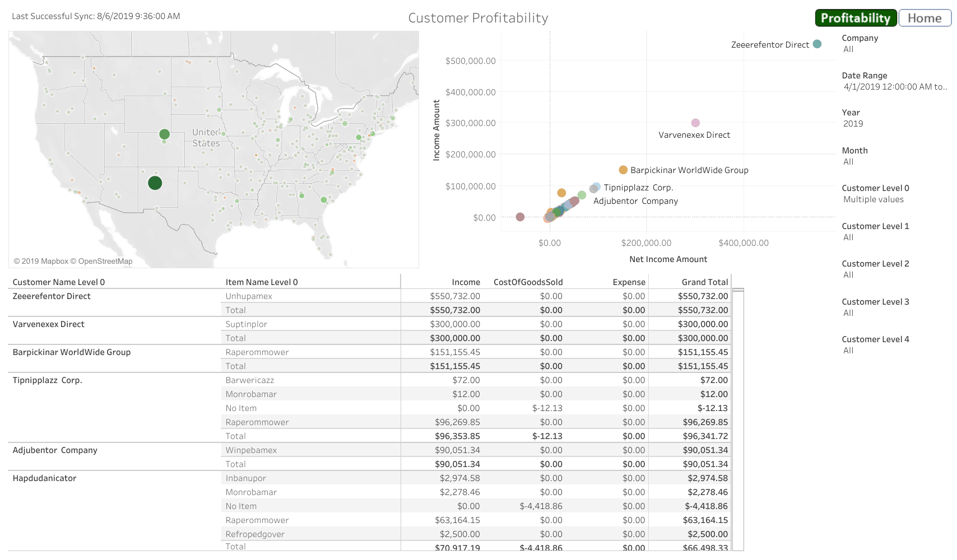
Task: Click the Unhupamex item cell
Action: coord(249,296)
